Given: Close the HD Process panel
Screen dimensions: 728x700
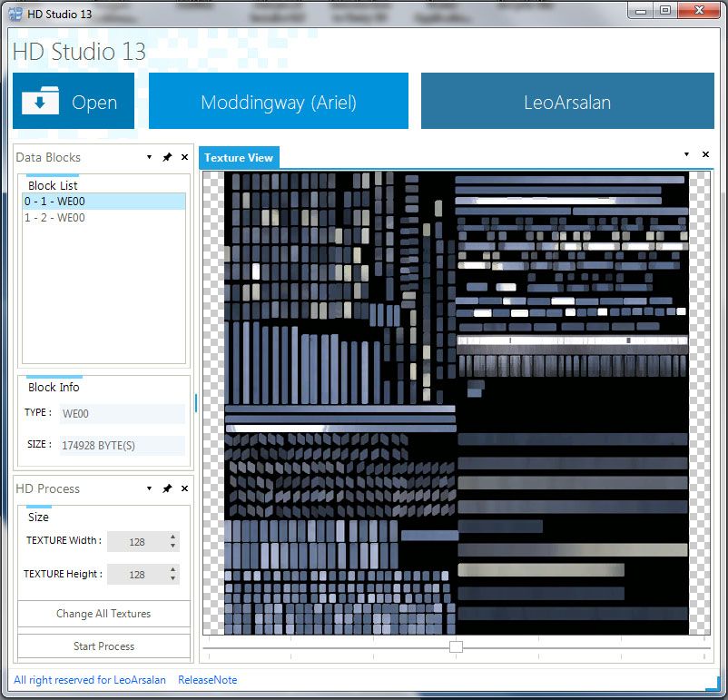Looking at the screenshot, I should pyautogui.click(x=184, y=488).
